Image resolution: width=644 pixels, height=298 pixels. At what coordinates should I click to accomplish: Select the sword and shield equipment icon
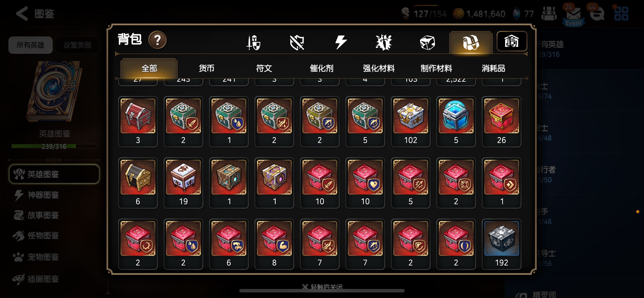coord(254,42)
